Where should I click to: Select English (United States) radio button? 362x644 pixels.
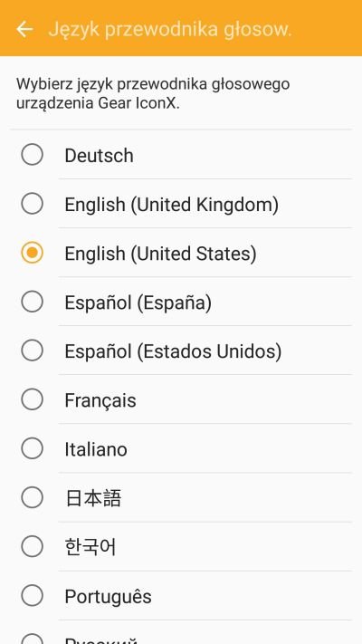(32, 252)
